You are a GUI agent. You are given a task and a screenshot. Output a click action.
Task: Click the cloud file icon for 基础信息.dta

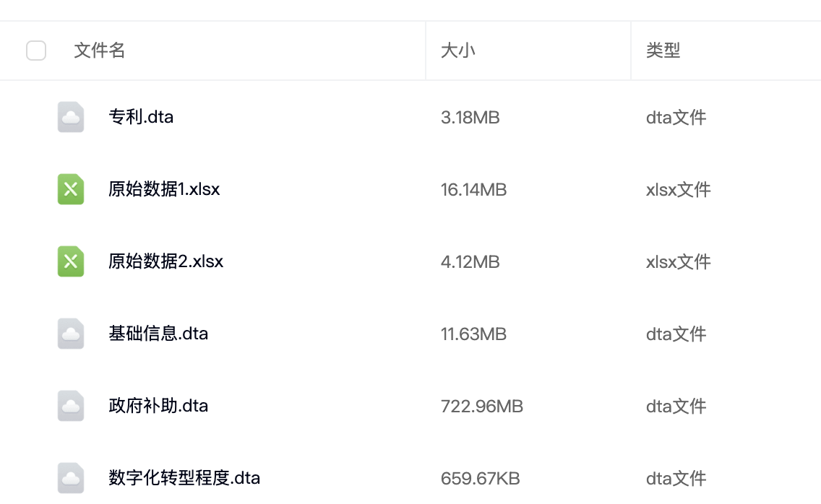pos(71,334)
